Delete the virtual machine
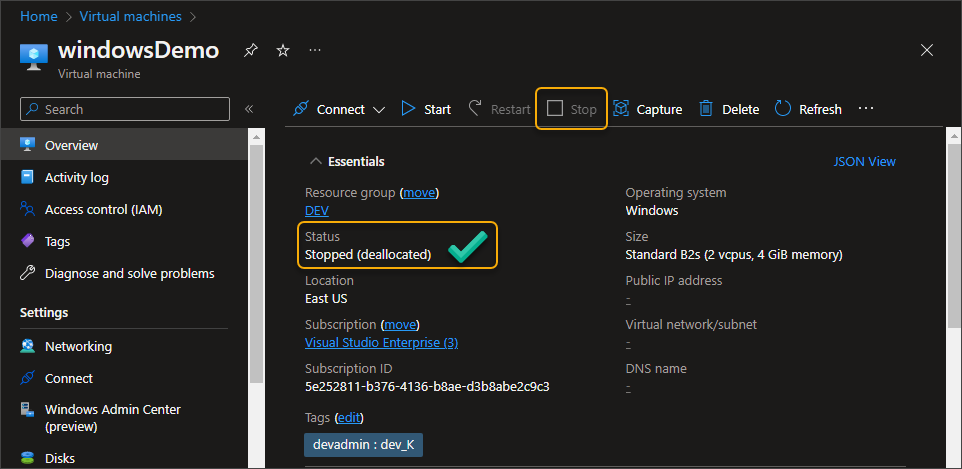The image size is (962, 469). (x=729, y=109)
